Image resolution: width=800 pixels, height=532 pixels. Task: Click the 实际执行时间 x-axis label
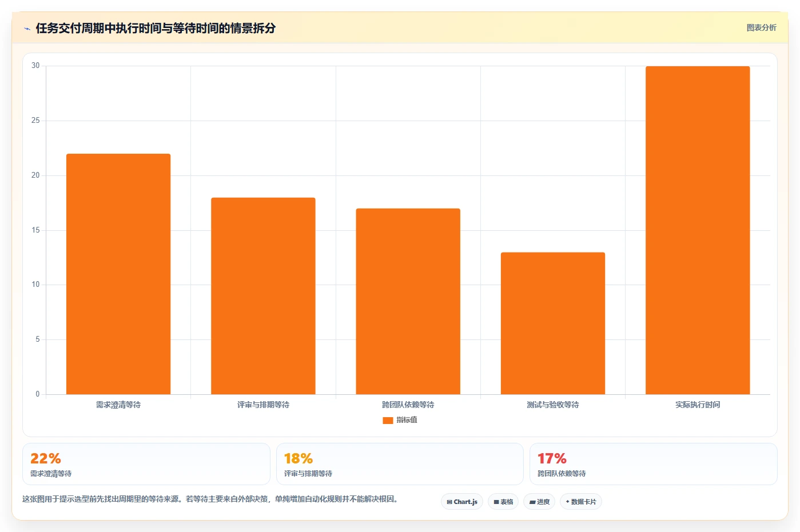[x=698, y=405]
